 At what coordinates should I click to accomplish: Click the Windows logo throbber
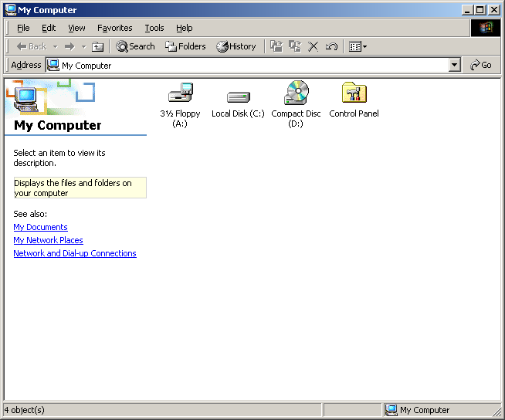(486, 28)
